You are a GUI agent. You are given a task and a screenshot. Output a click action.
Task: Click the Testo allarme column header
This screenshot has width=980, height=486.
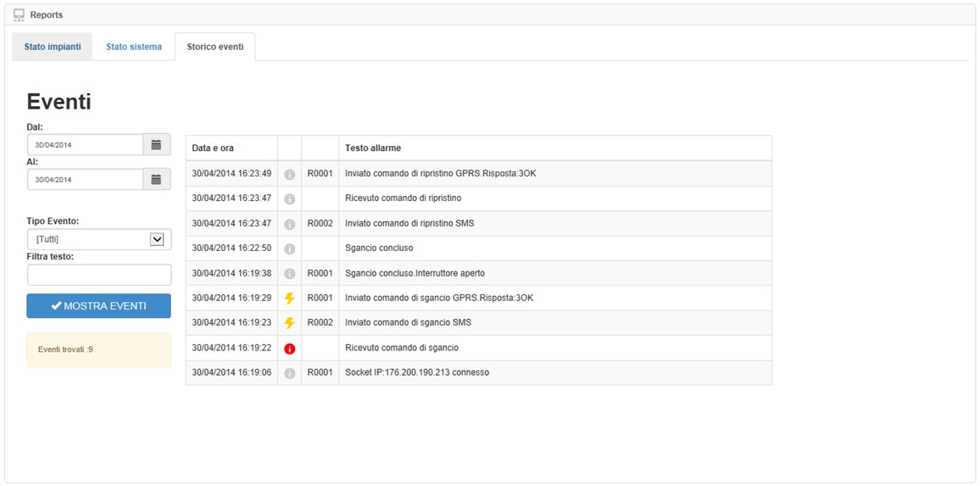pyautogui.click(x=373, y=148)
